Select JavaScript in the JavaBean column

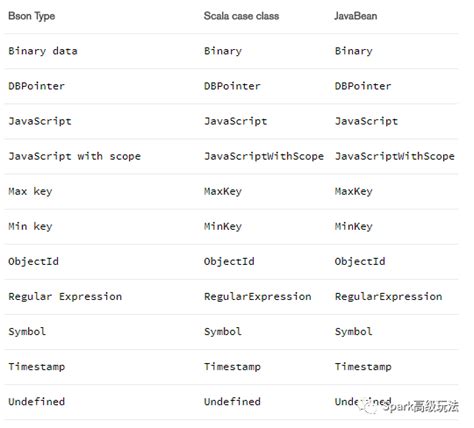pyautogui.click(x=366, y=121)
